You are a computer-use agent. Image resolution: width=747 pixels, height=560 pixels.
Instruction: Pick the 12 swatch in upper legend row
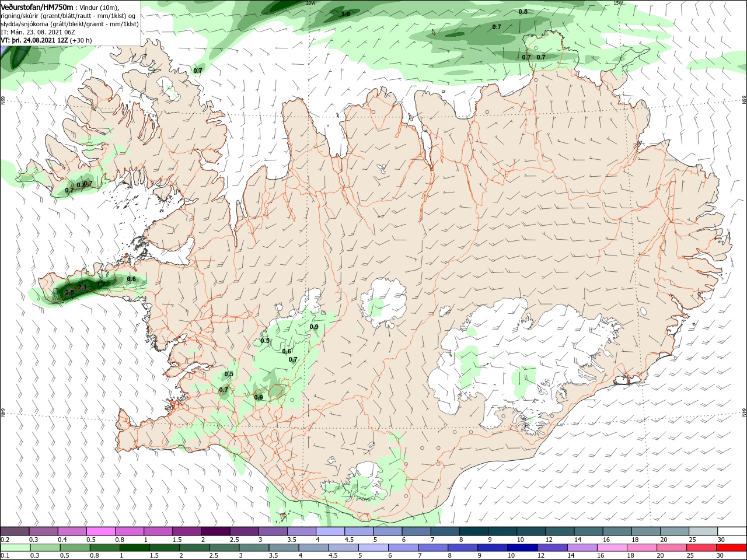point(560,531)
